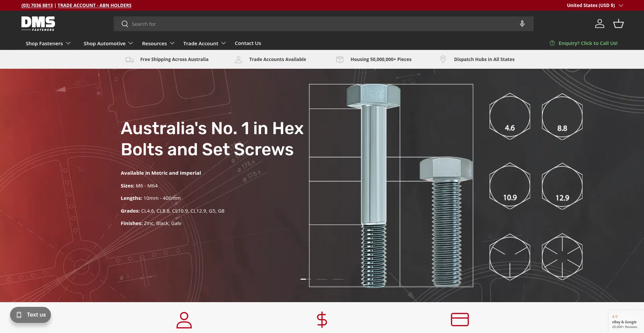Click the Finishes: Zinc, Black, Galv line

coord(151,223)
